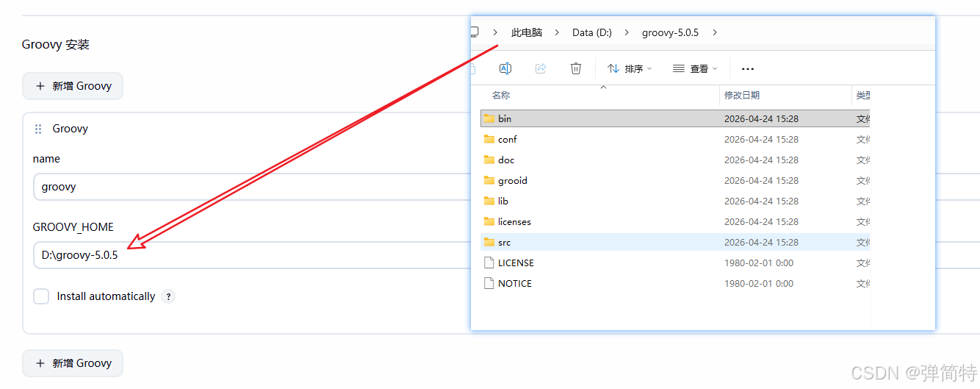This screenshot has width=980, height=389.
Task: Sort by the 名称 column header
Action: (501, 96)
